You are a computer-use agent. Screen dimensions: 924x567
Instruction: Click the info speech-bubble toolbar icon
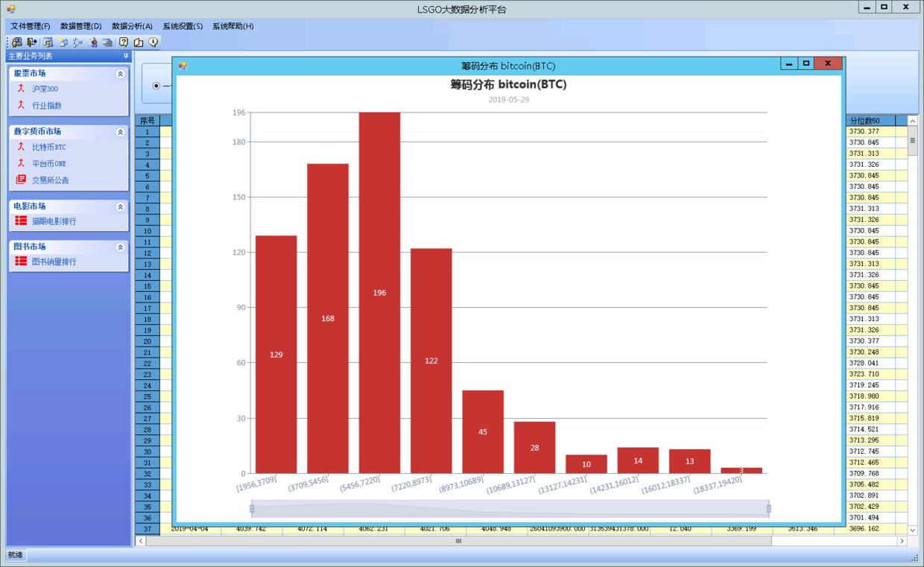coord(154,42)
